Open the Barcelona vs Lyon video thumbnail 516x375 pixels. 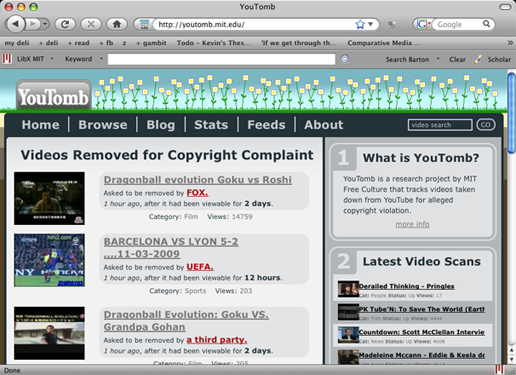tap(49, 260)
